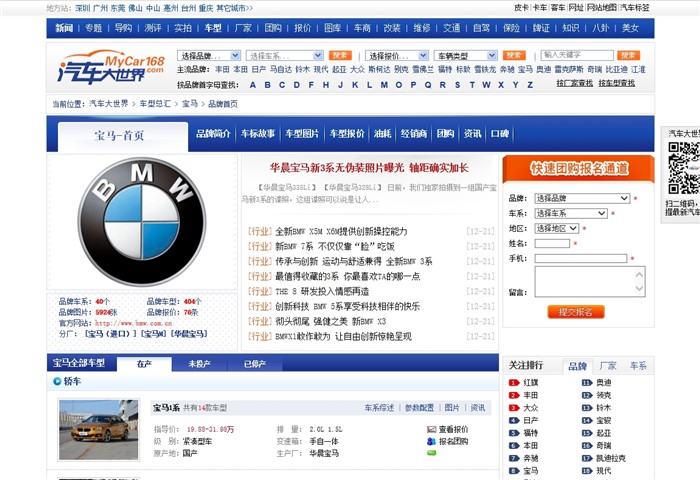Screen dimensions: 700x480
Task: Click the 输入关键字 search field
Action: pyautogui.click(x=577, y=55)
